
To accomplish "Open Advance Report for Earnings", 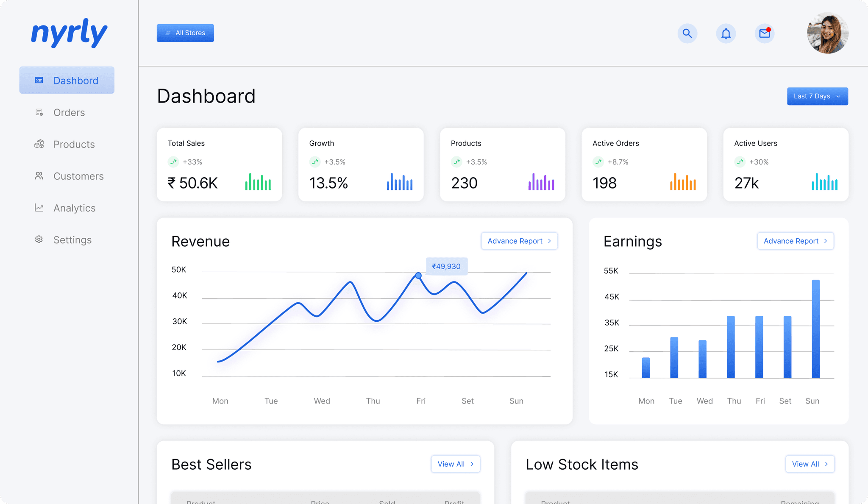I will (795, 241).
